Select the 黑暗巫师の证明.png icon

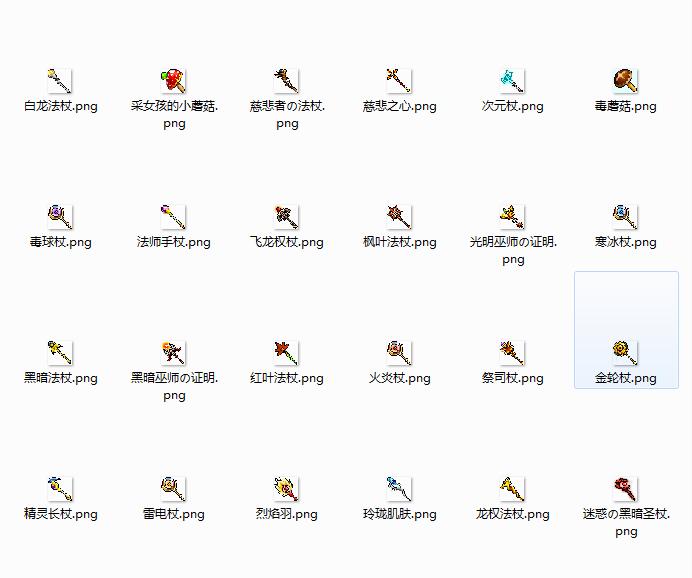tap(173, 353)
